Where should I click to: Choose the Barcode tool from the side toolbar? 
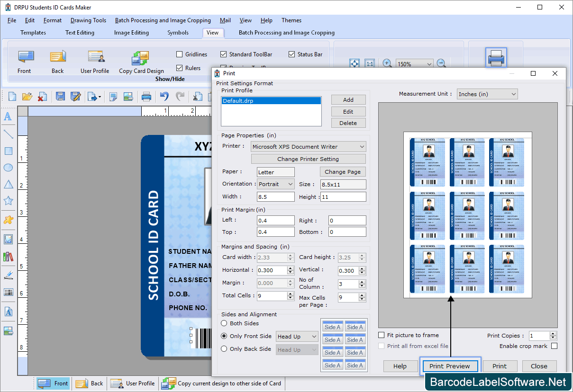(x=8, y=292)
